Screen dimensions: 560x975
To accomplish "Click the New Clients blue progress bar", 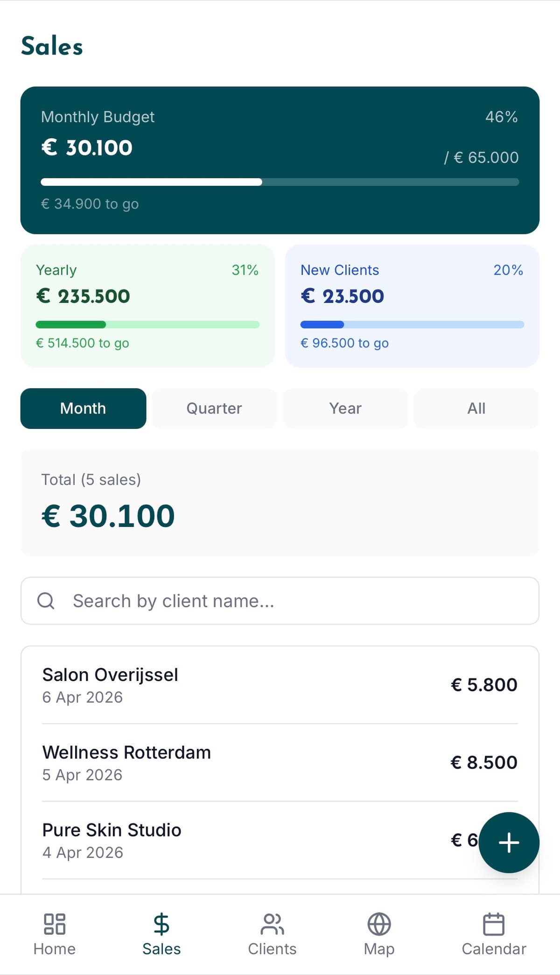I will point(412,324).
